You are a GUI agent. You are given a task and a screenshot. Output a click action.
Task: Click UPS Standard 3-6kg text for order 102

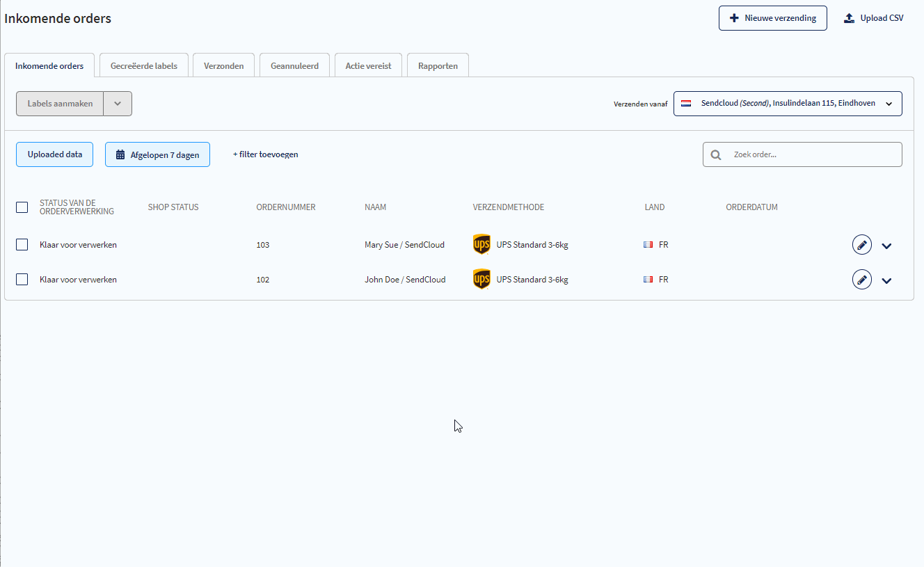tap(532, 280)
